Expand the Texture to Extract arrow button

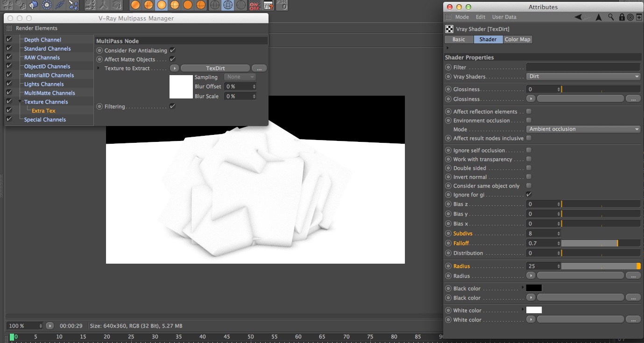coord(174,69)
